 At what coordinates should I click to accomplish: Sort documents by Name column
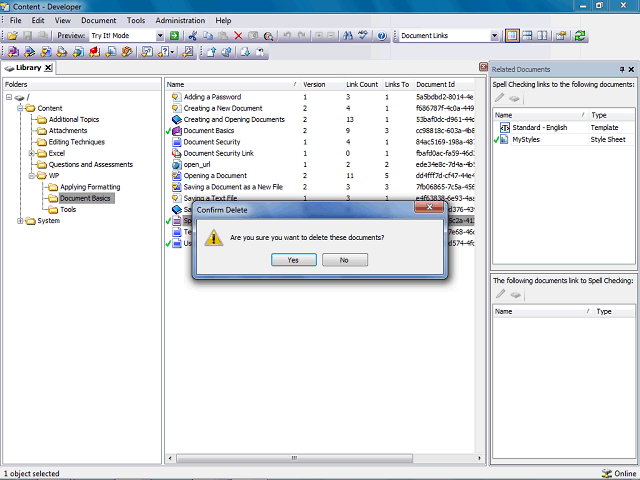tap(232, 84)
